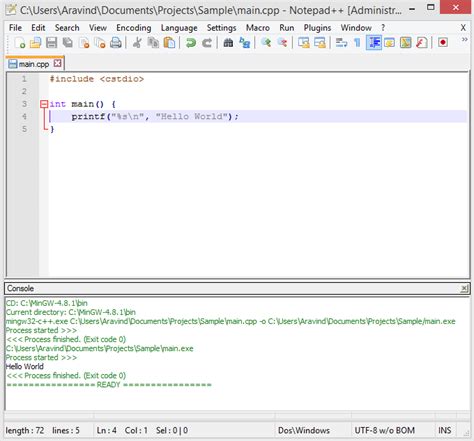Close the main.cpp tab with red X

point(58,63)
